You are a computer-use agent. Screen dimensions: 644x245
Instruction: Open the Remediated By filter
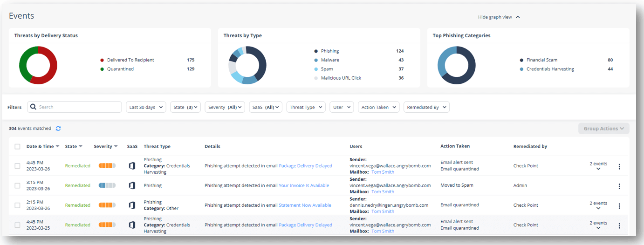pos(426,107)
